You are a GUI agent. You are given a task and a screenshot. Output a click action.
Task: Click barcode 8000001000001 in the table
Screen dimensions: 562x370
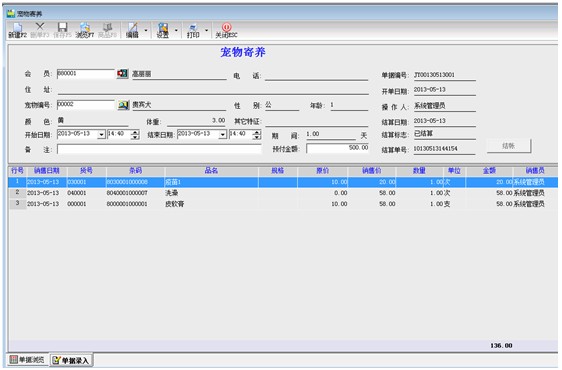click(x=127, y=204)
